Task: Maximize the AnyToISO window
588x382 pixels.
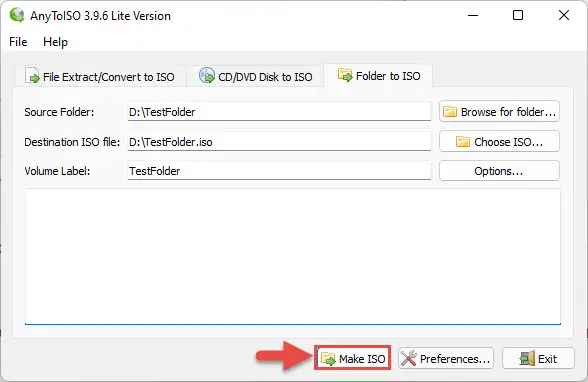Action: pos(518,15)
